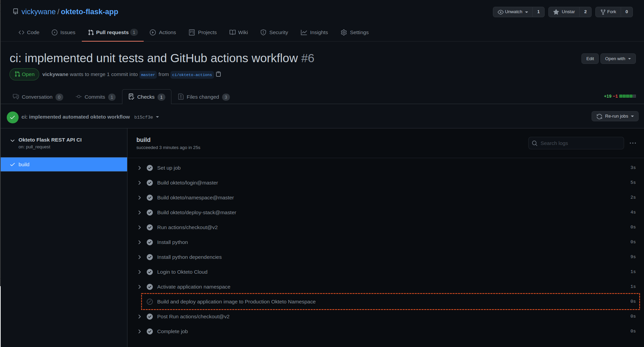The width and height of the screenshot is (644, 347).
Task: Collapse the Okteto Flask REST API CI workflow
Action: tap(13, 140)
